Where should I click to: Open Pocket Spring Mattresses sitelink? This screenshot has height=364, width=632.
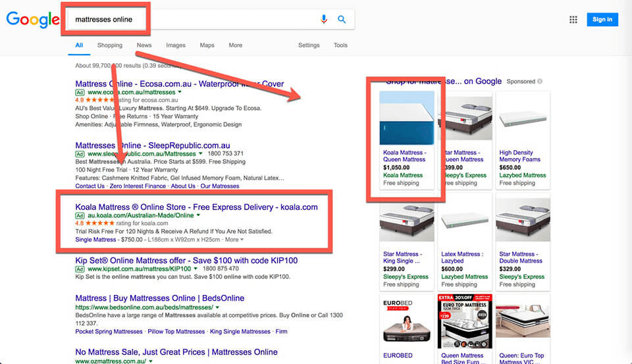(x=109, y=331)
